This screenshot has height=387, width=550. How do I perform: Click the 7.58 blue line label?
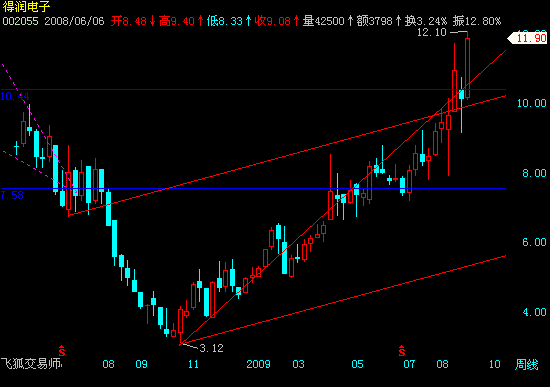pos(12,195)
